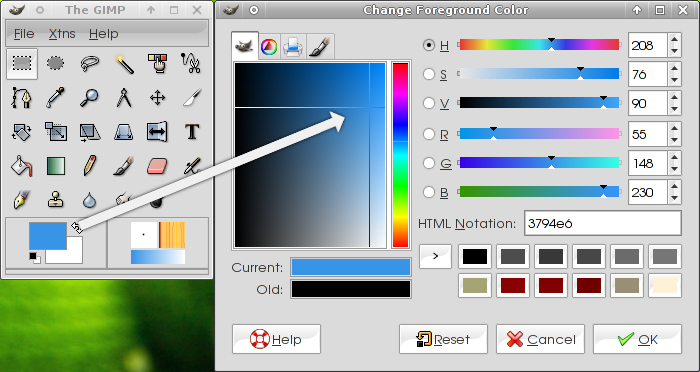Click the H hue slider bar
Viewport: 700px width, 372px height.
[539, 45]
